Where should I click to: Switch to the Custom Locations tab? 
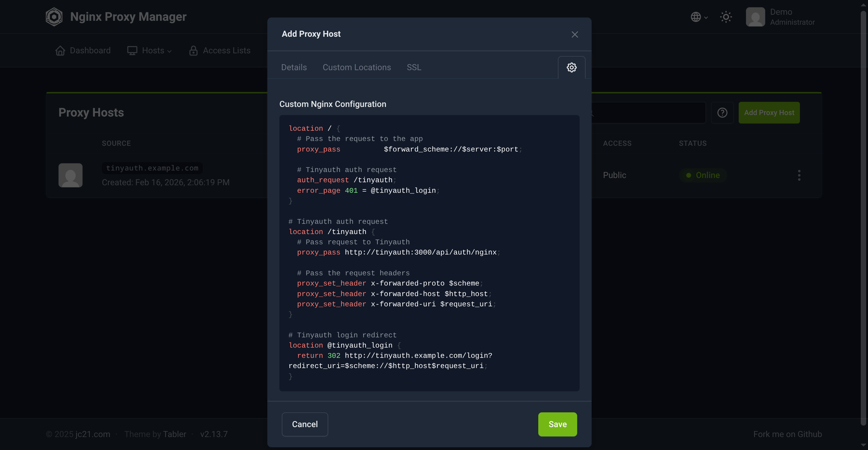357,67
